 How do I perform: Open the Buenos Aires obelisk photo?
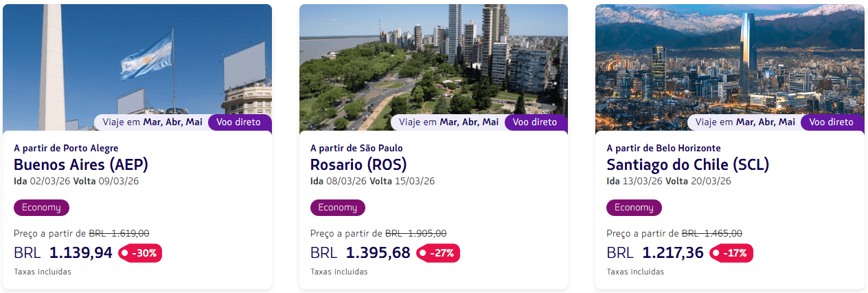pos(137,62)
